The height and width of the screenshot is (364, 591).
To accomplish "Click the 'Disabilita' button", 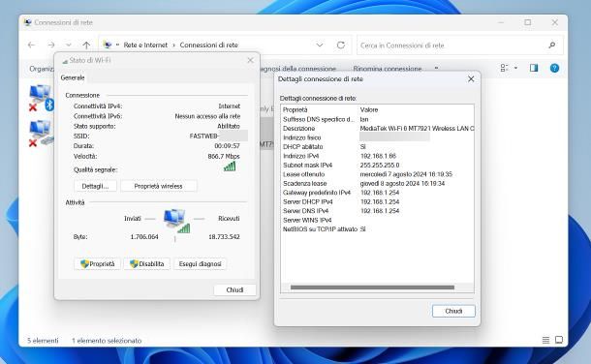I will coord(146,264).
